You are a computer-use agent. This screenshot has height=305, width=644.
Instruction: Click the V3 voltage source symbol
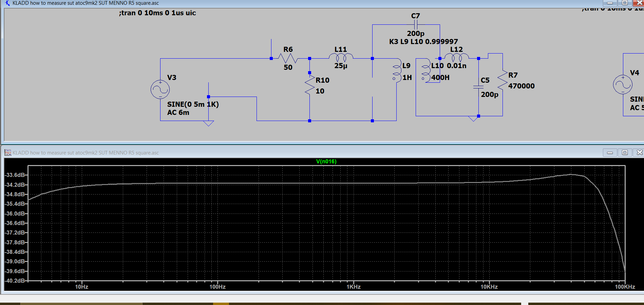coord(160,89)
